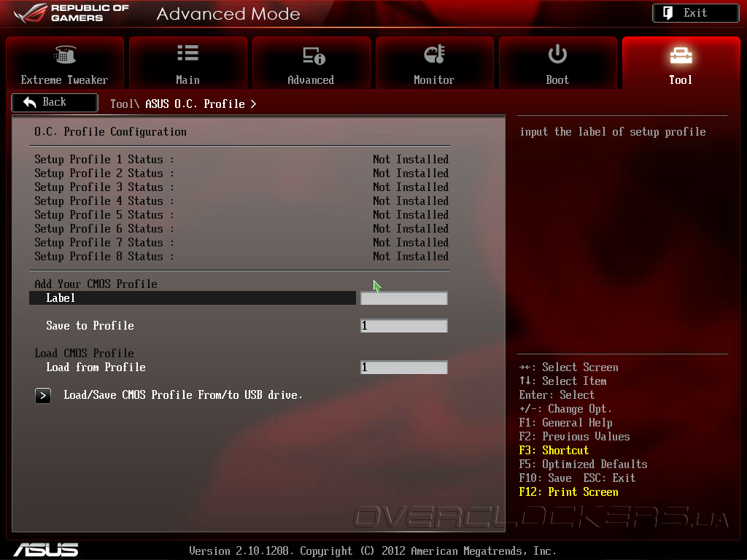Click the F1: General Help hint

[x=565, y=423]
